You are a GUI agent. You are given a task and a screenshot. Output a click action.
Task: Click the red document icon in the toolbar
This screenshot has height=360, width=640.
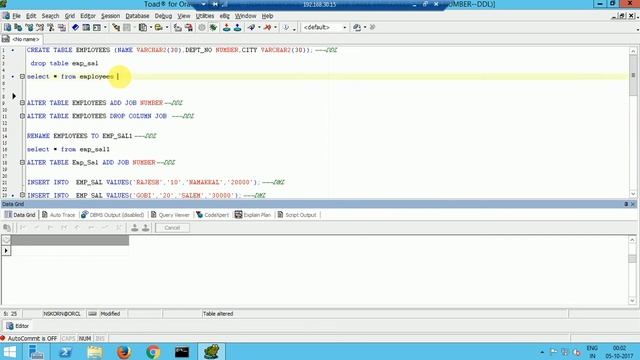pos(189,27)
